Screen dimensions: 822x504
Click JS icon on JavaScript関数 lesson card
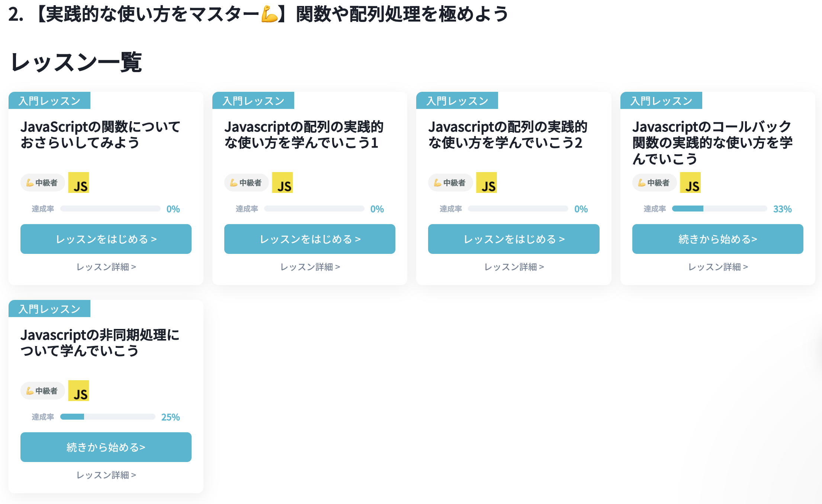pos(78,182)
